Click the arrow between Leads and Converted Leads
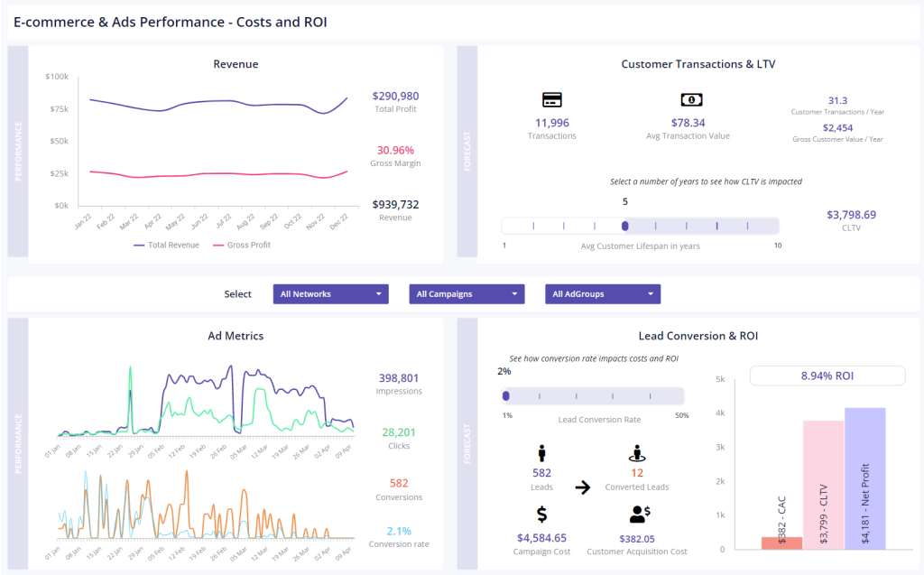The width and height of the screenshot is (924, 575). [x=583, y=487]
